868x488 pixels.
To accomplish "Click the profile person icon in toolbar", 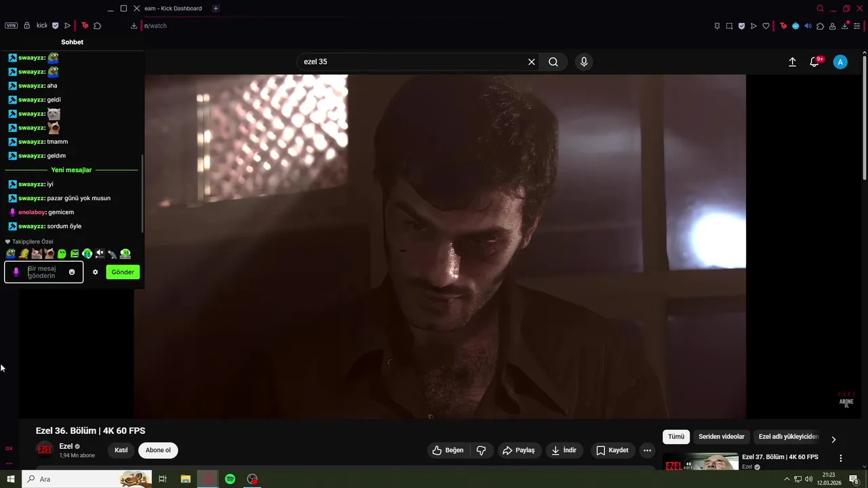I will point(833,26).
